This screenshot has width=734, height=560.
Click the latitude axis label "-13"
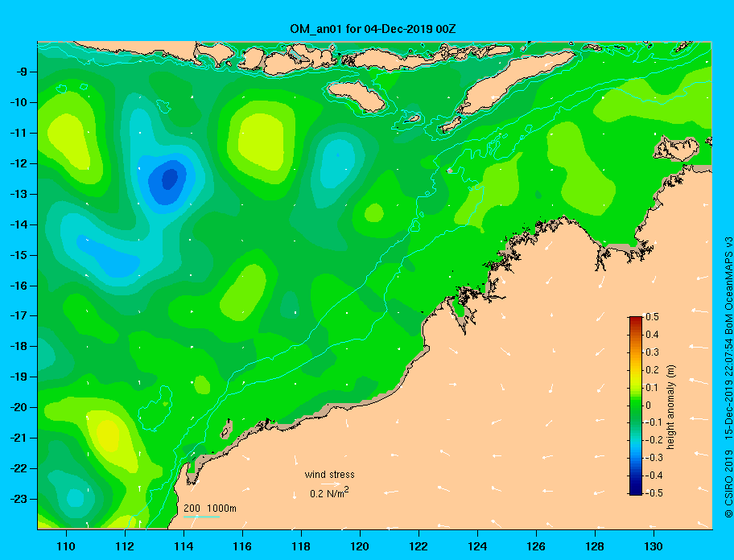click(19, 194)
